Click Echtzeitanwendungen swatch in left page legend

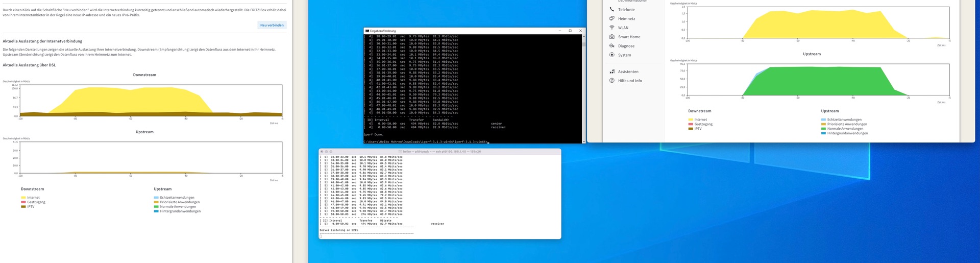coord(156,198)
